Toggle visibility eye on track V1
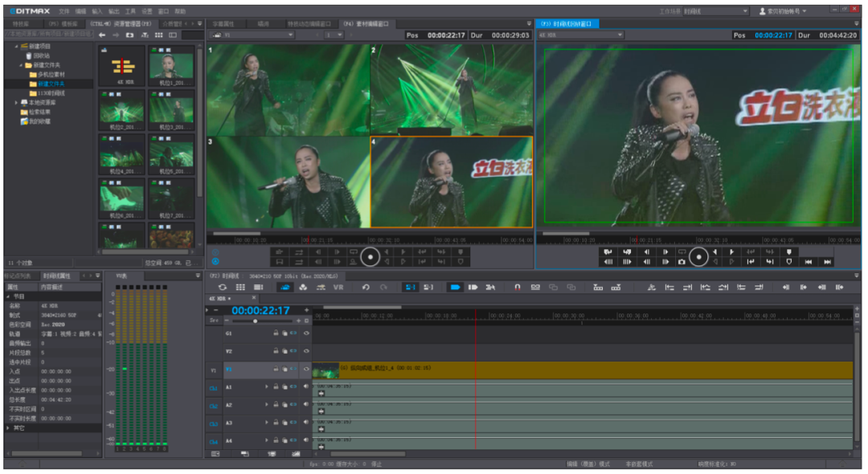868x474 pixels. [306, 369]
